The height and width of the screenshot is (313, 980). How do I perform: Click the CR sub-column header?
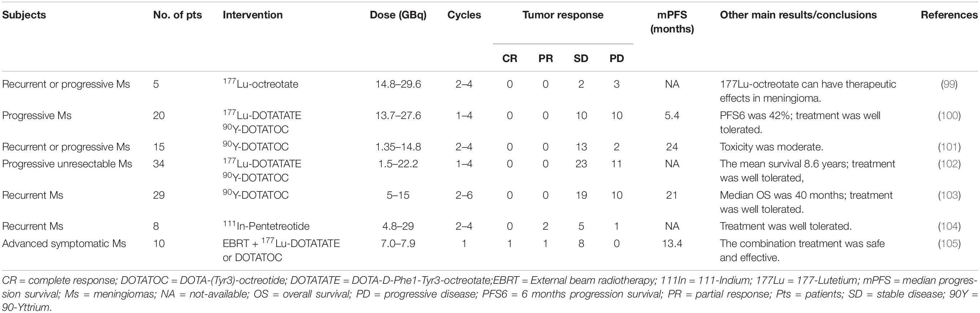tap(509, 58)
